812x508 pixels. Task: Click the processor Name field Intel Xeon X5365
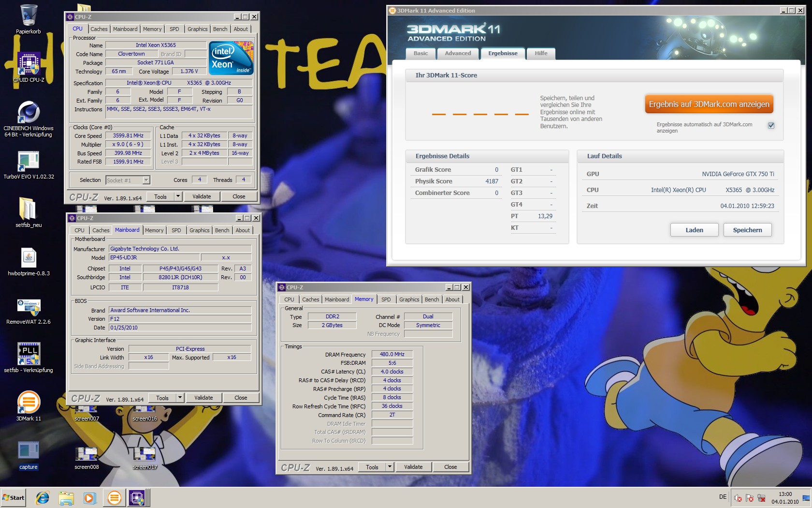coord(156,45)
